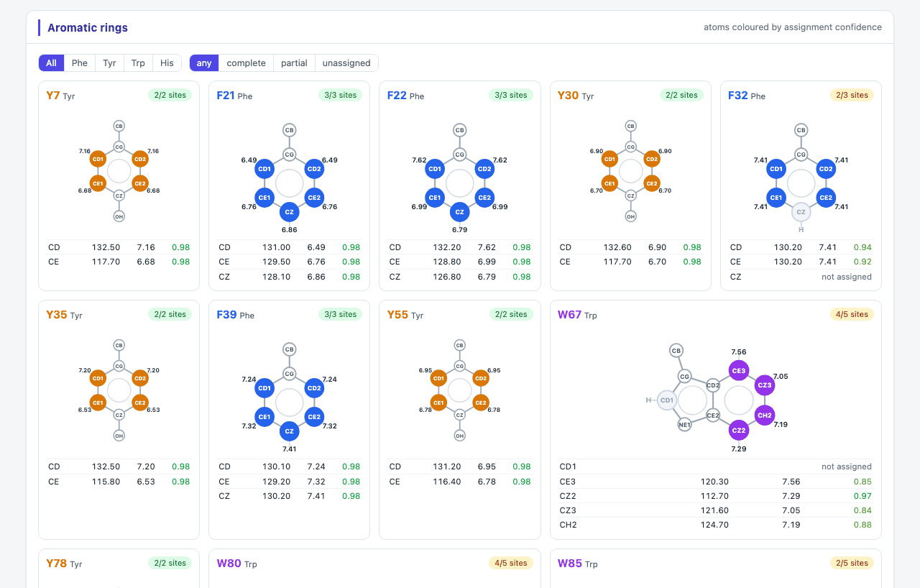Viewport: 920px width, 588px height.
Task: Filter rings to Tyr residues
Action: 109,63
